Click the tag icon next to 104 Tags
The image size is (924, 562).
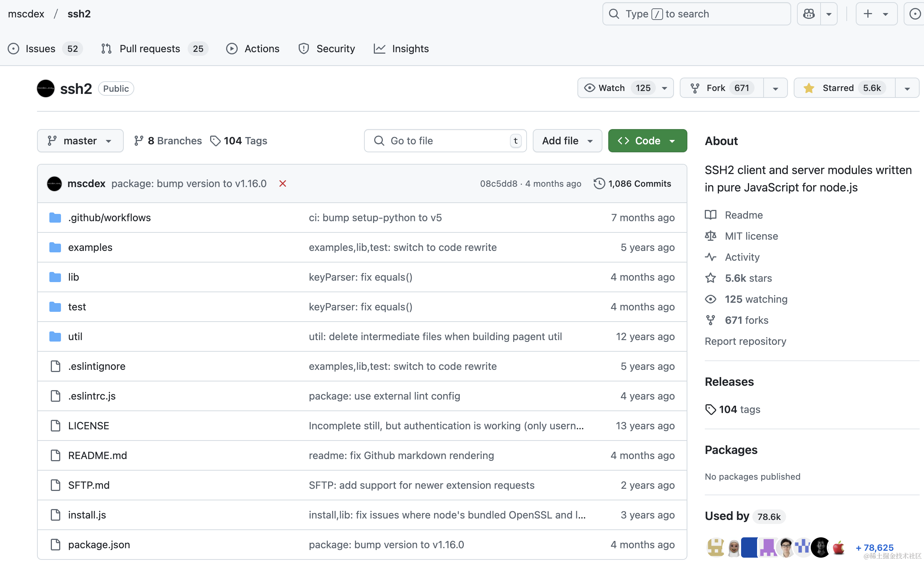click(215, 141)
